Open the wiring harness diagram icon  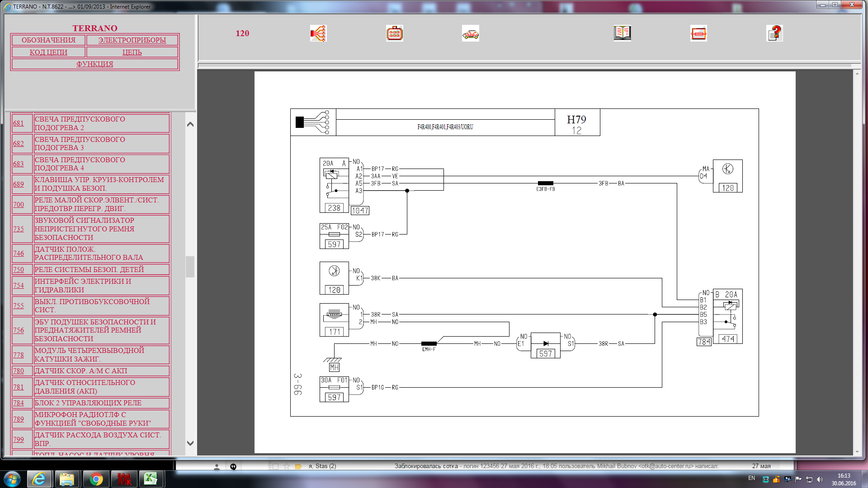point(318,33)
